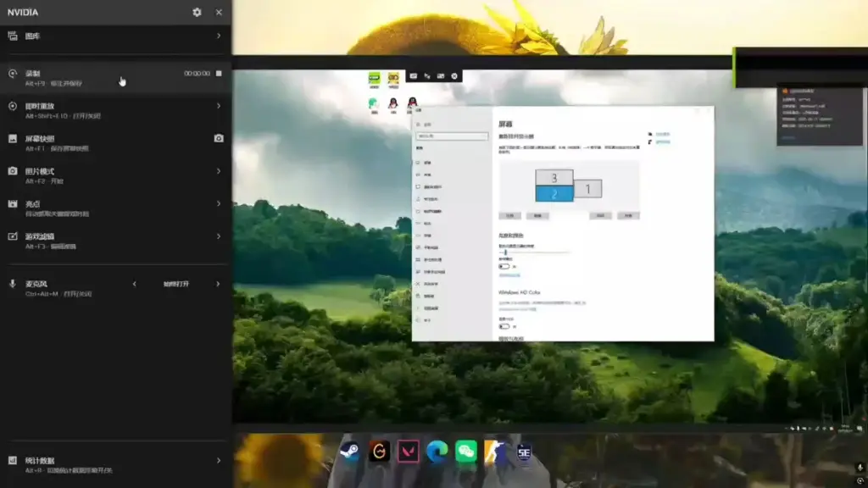The image size is (868, 488).
Task: Open the 5E platform dock icon
Action: pyautogui.click(x=524, y=452)
